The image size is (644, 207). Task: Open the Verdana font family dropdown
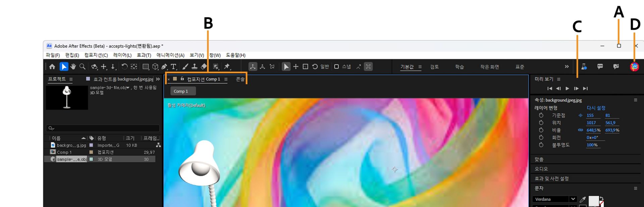point(573,199)
